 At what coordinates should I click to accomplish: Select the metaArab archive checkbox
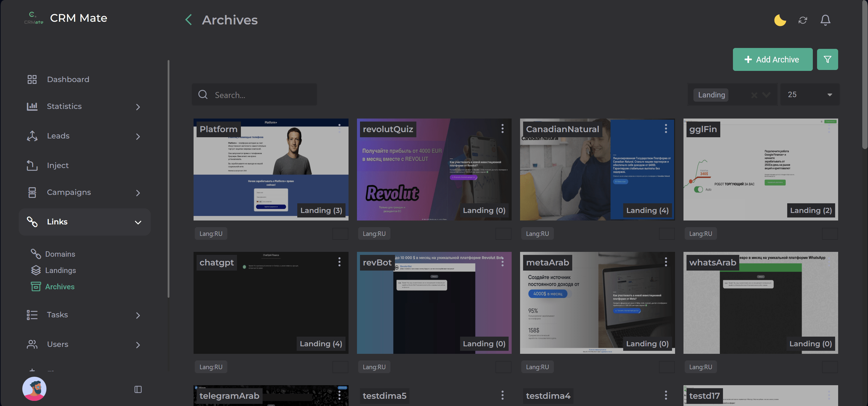coord(667,367)
